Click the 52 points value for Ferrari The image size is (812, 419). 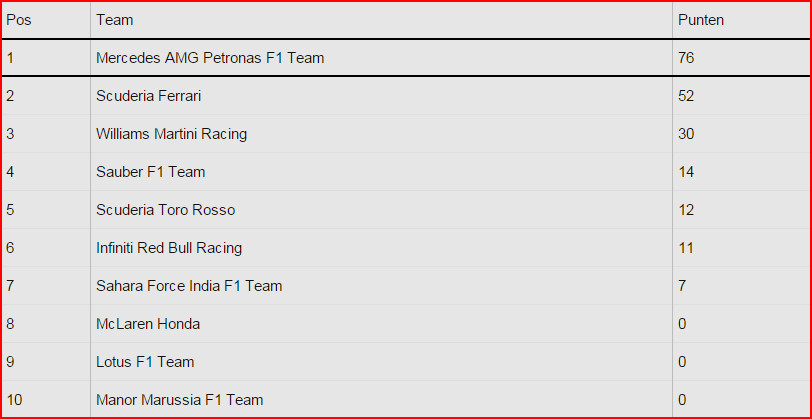pos(686,96)
